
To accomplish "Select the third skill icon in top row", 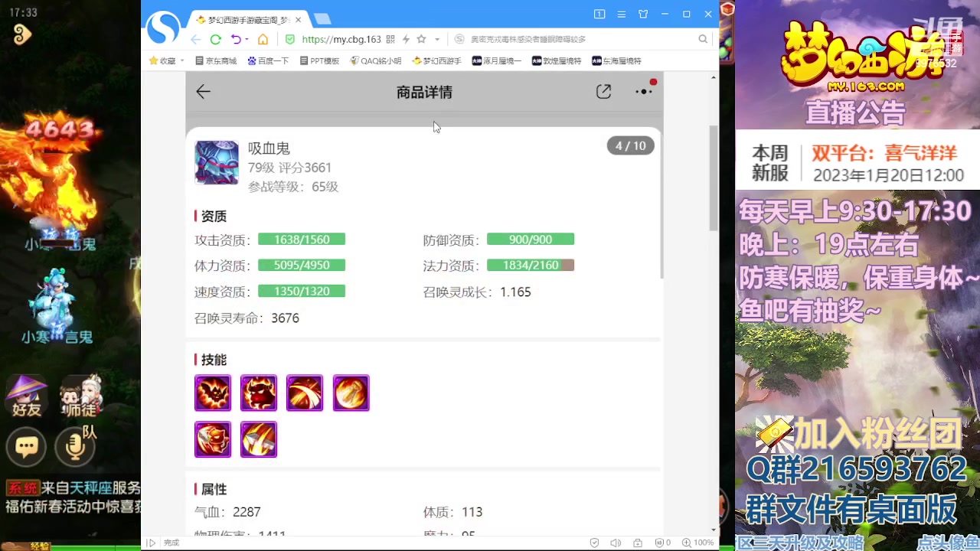I will [305, 393].
